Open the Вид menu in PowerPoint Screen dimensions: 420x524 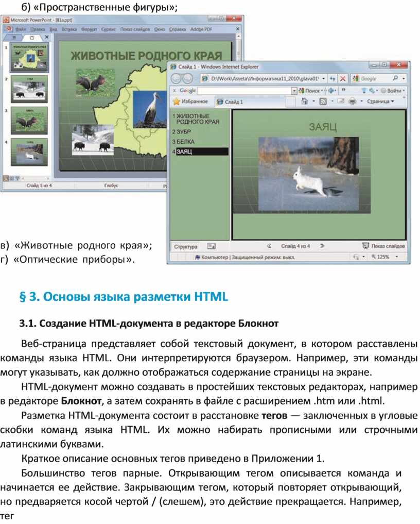coord(54,29)
